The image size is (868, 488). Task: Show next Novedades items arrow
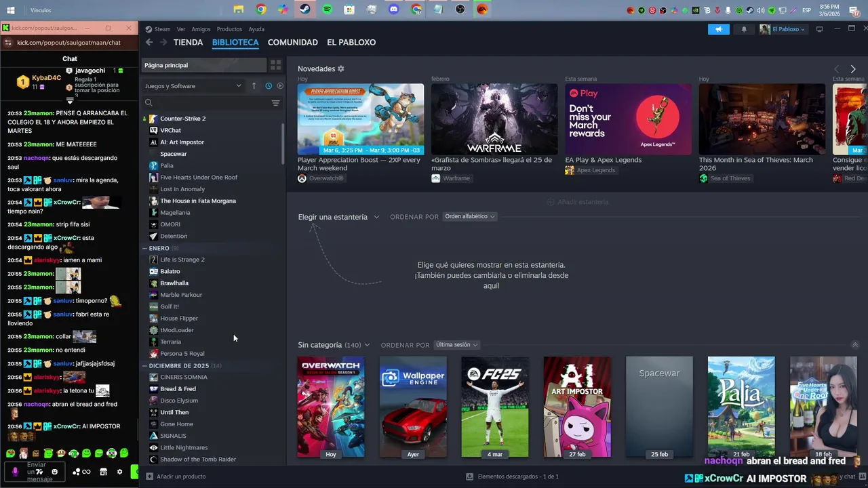point(853,69)
